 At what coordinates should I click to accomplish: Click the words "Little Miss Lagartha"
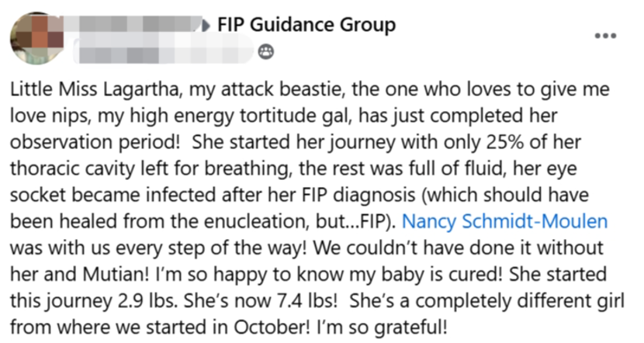click(x=94, y=90)
